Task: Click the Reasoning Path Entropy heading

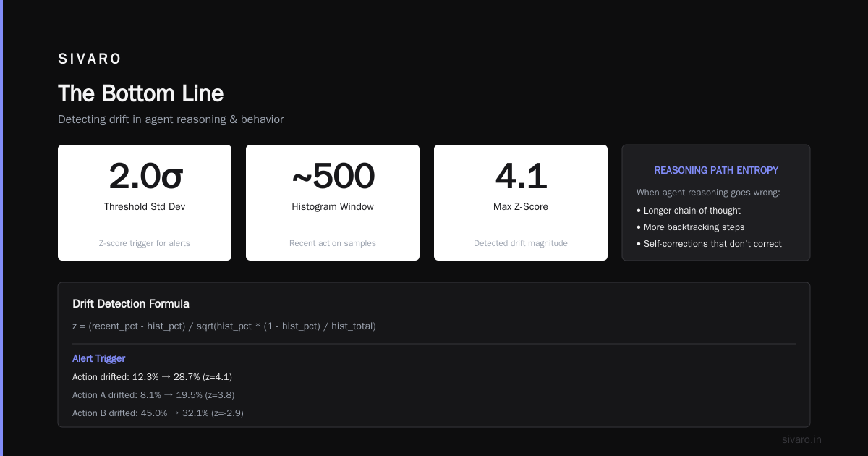Action: (x=716, y=170)
